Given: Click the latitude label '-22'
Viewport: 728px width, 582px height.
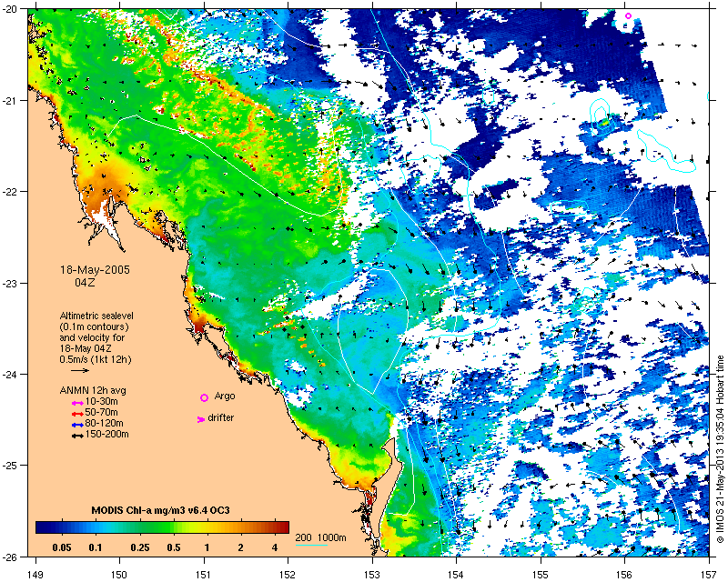Looking at the screenshot, I should pos(9,192).
